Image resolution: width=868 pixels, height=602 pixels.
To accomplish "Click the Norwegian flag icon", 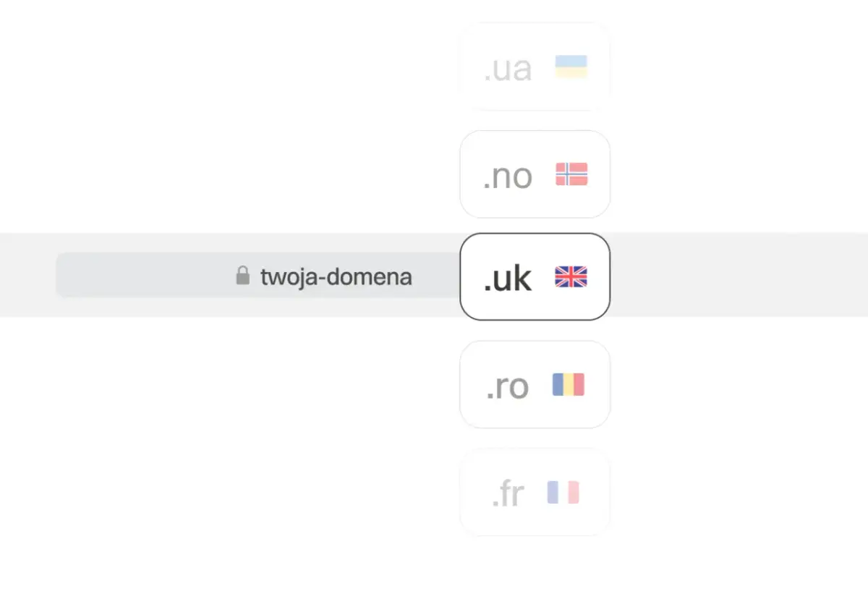I will tap(571, 174).
